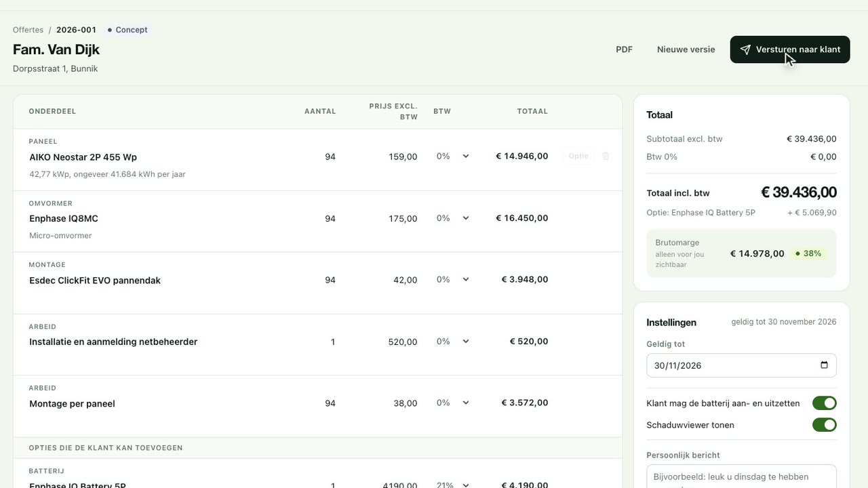The width and height of the screenshot is (868, 488).
Task: Open BTW dropdown for Esdec ClickFit row
Action: coord(452,279)
